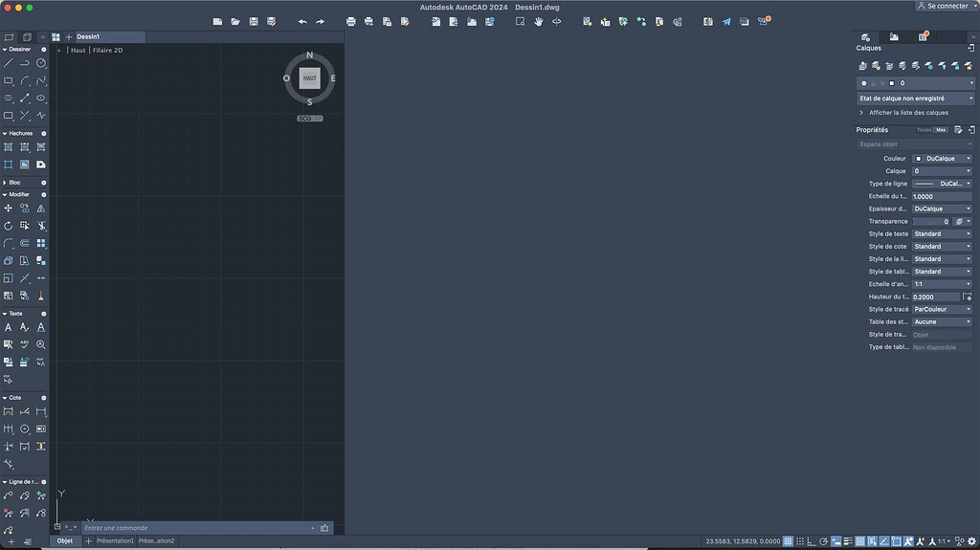Toggle snap mode dots icon
980x550 pixels.
[800, 541]
